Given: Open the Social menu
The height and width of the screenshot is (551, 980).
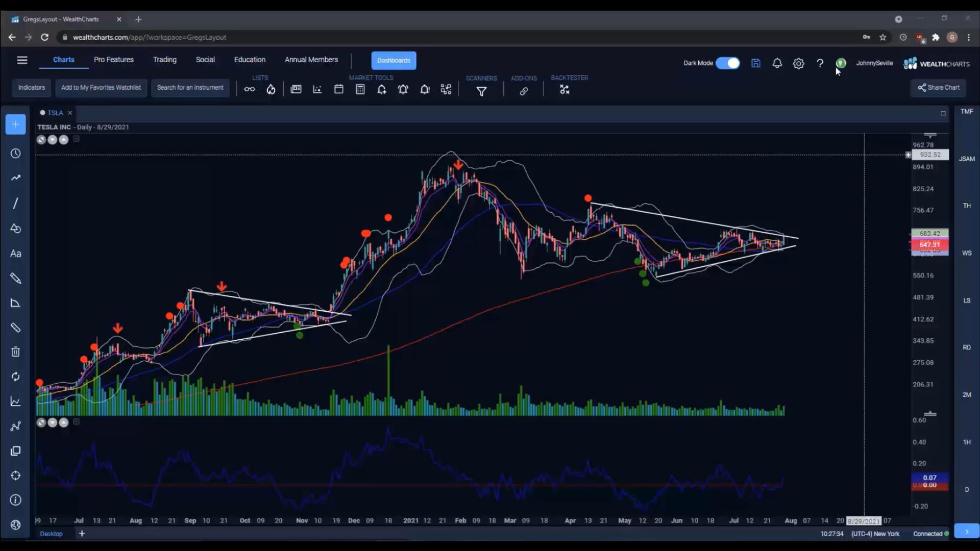Looking at the screenshot, I should click(x=205, y=60).
